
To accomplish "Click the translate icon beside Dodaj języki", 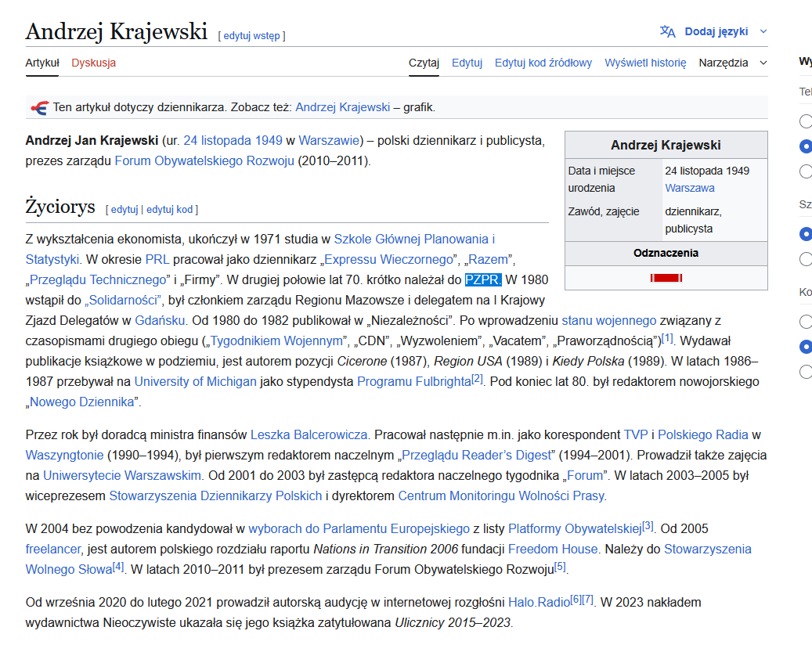I will click(667, 31).
